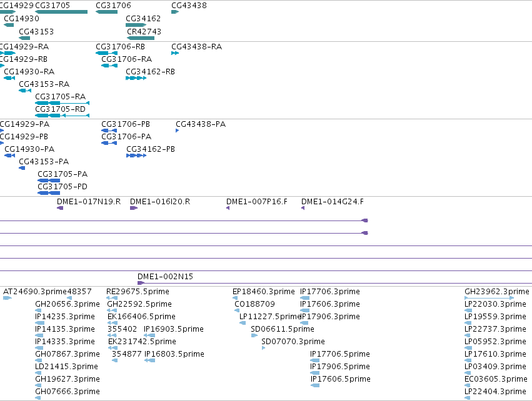Select EST IP17906.3prime
Image resolution: width=532 pixels, height=401 pixels.
pyautogui.click(x=304, y=323)
